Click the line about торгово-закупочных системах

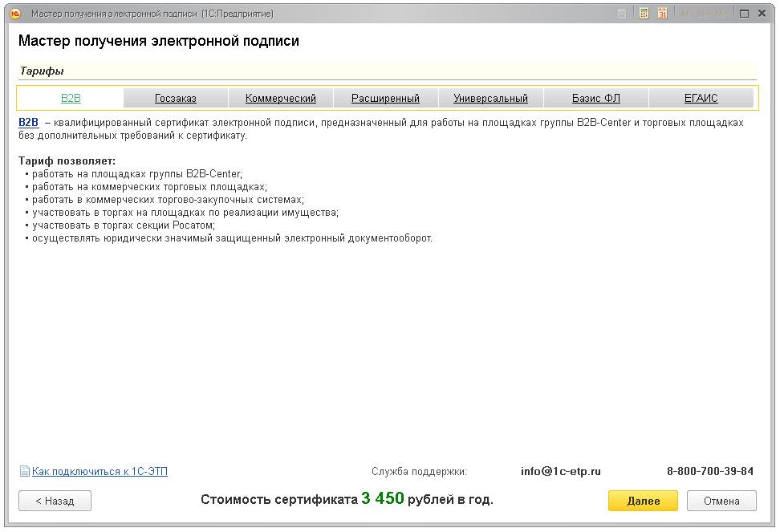click(168, 200)
